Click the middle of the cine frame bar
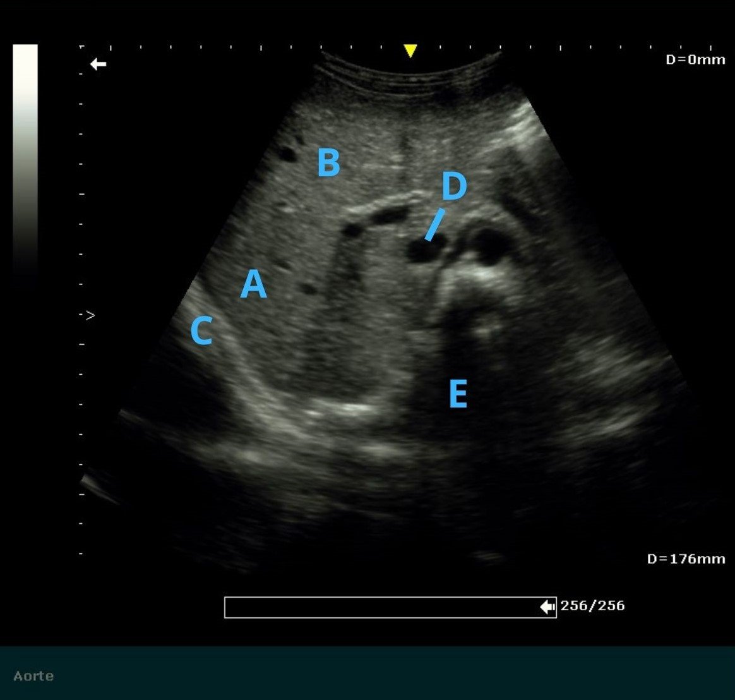 [x=390, y=607]
